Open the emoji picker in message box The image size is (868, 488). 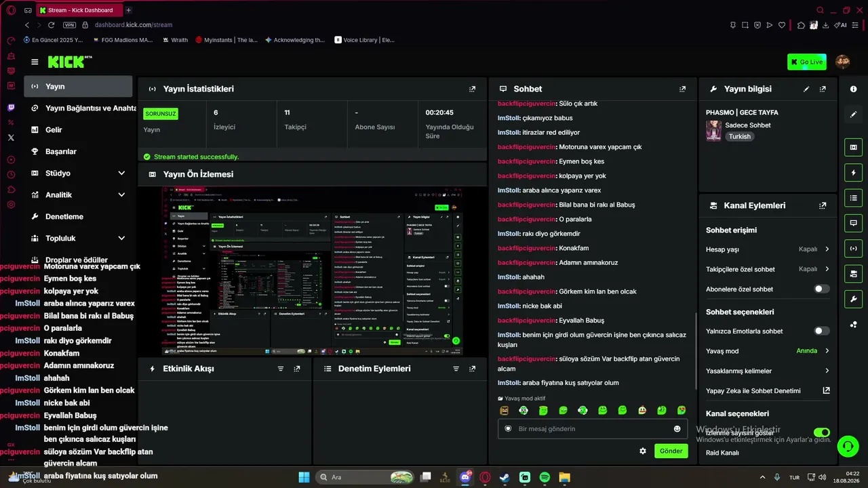(677, 429)
